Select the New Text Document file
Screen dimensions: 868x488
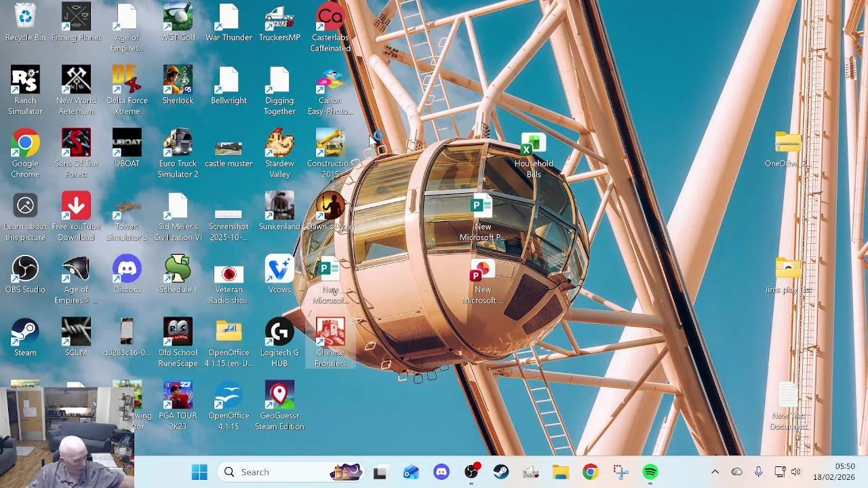(788, 407)
